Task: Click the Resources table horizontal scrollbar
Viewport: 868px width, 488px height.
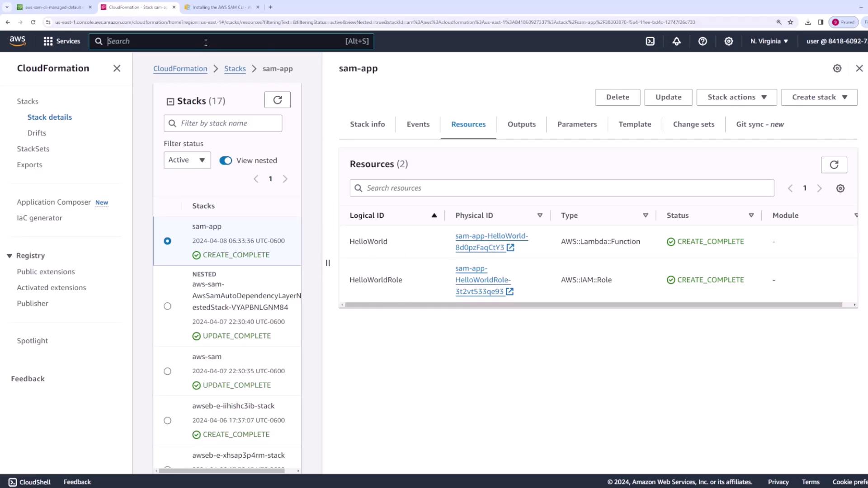Action: point(592,305)
